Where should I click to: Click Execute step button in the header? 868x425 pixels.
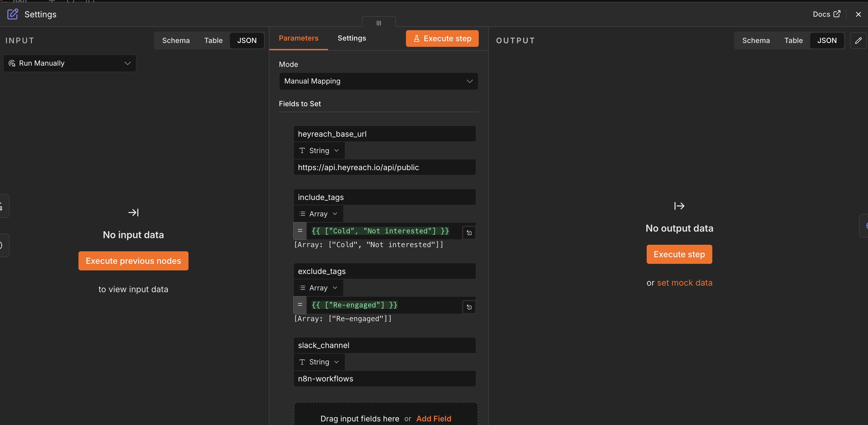442,39
